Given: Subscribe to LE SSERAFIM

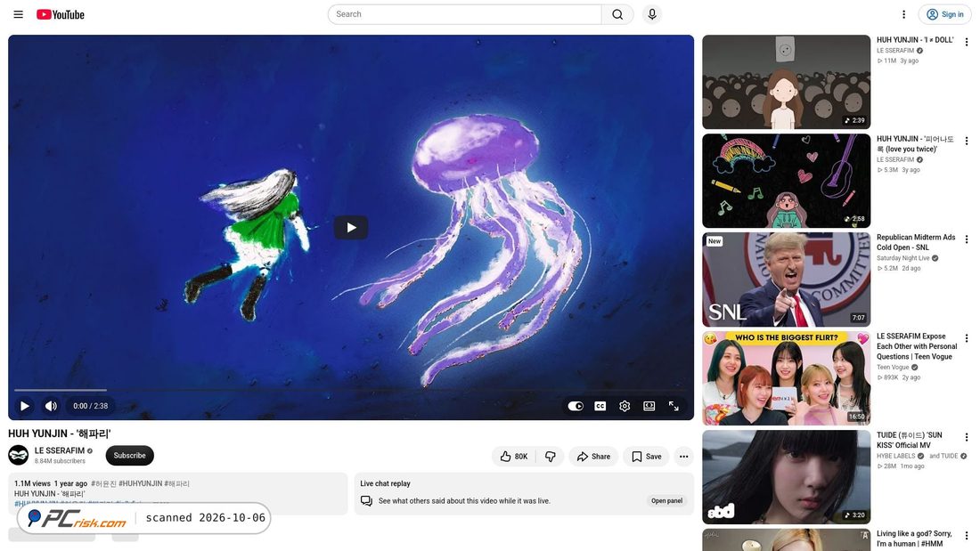Looking at the screenshot, I should coord(129,456).
